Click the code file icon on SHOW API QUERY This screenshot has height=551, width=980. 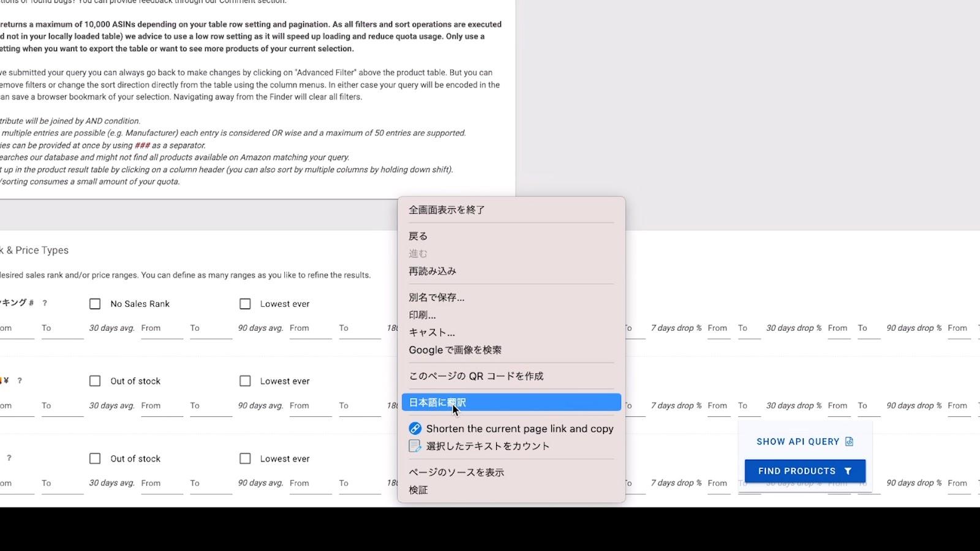point(849,441)
